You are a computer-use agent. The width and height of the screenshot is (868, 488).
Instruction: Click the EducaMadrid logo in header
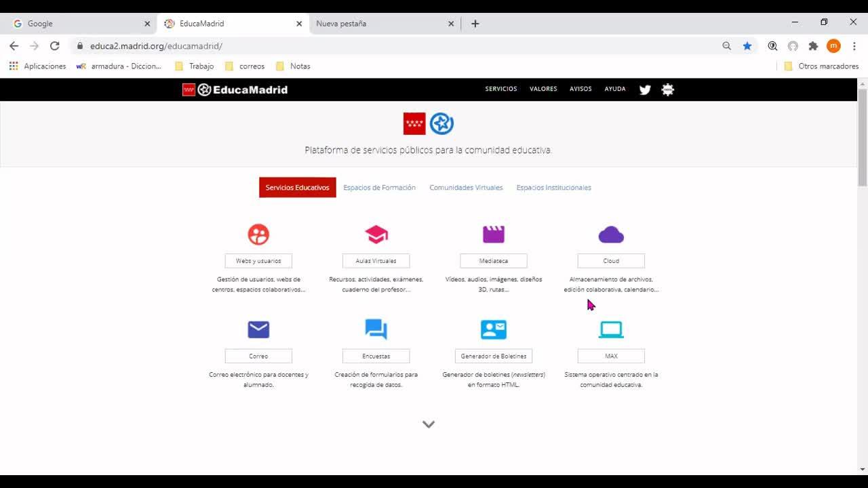[x=235, y=89]
